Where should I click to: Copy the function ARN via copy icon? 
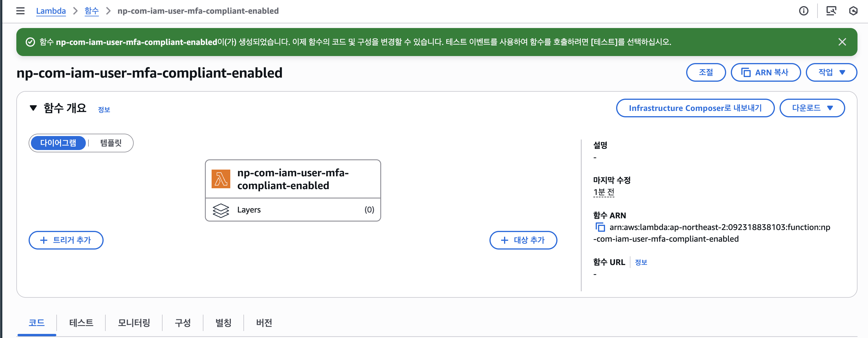click(x=600, y=227)
